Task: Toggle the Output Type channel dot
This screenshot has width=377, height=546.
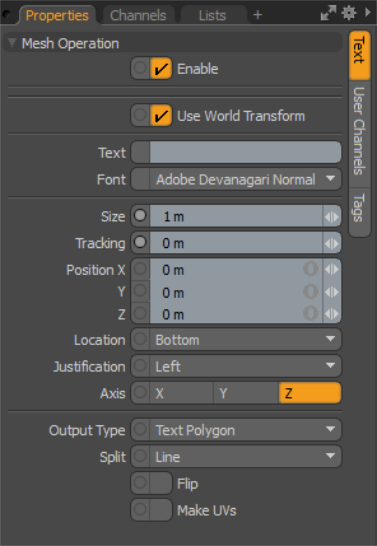Action: [140, 429]
